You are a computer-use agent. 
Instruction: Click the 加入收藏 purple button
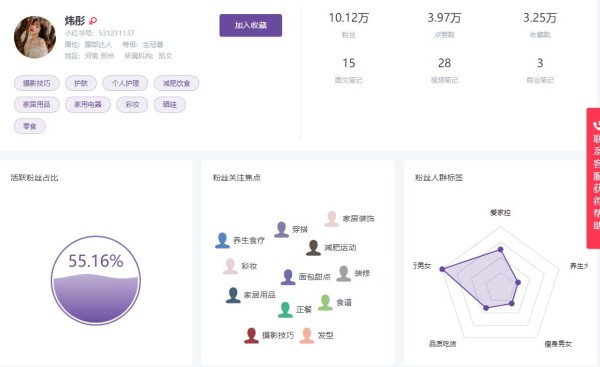pos(251,25)
